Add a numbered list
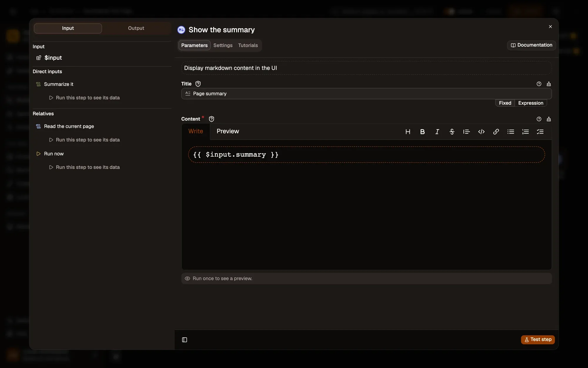The image size is (588, 368). [x=525, y=132]
